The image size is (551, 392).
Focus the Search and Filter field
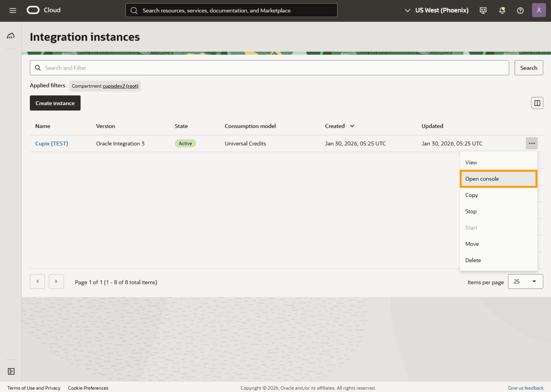pyautogui.click(x=269, y=68)
